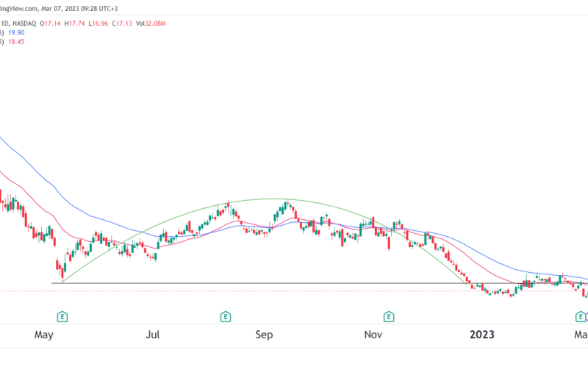This screenshot has height=367, width=588.
Task: Select the Sep label on the time axis
Action: coord(264,335)
